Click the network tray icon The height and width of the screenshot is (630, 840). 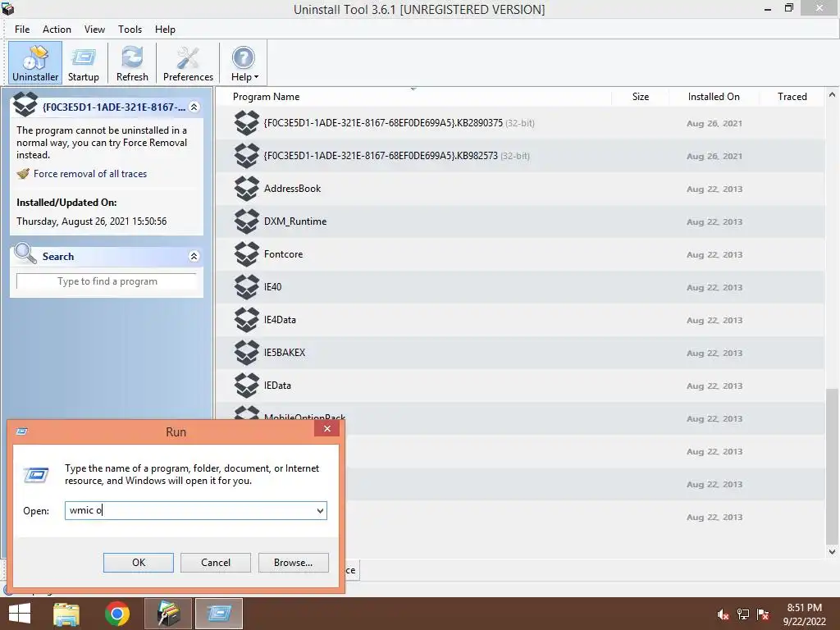click(x=743, y=615)
